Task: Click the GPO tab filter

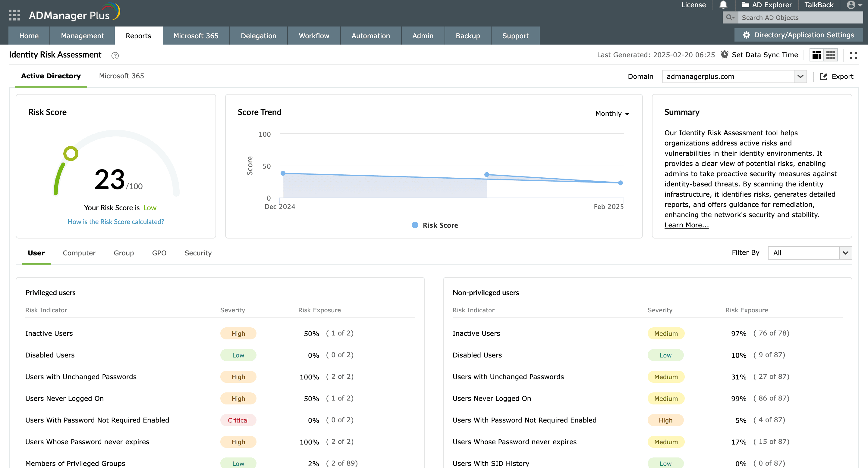Action: tap(159, 253)
